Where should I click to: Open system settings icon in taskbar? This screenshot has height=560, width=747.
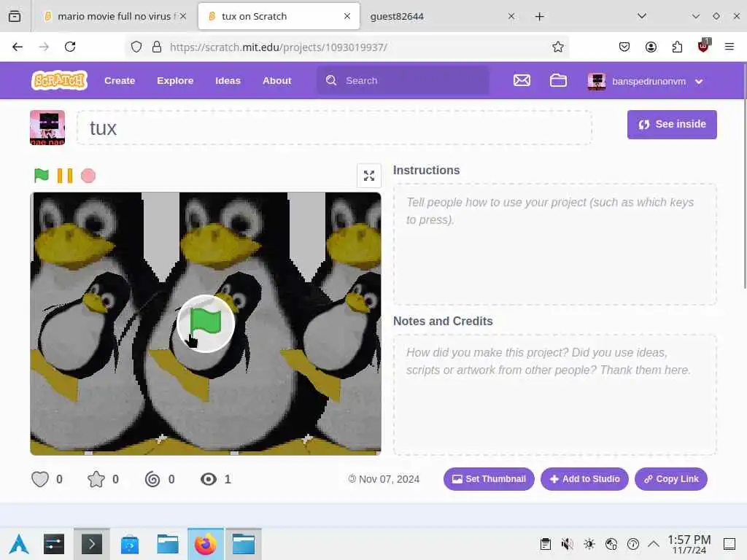click(54, 544)
